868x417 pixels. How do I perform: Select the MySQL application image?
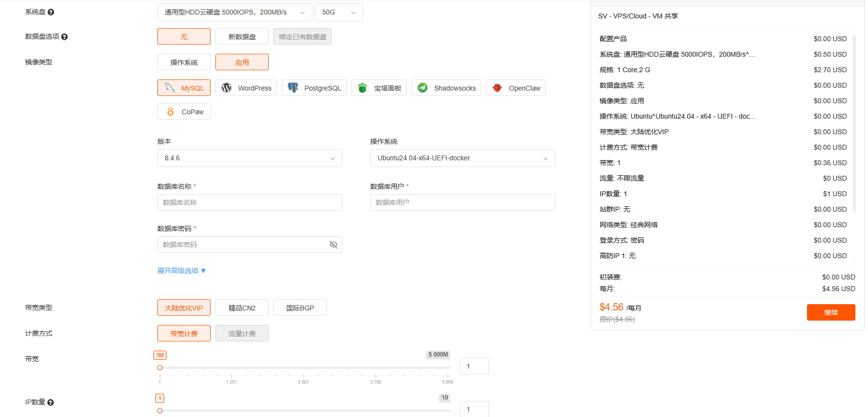click(x=184, y=88)
